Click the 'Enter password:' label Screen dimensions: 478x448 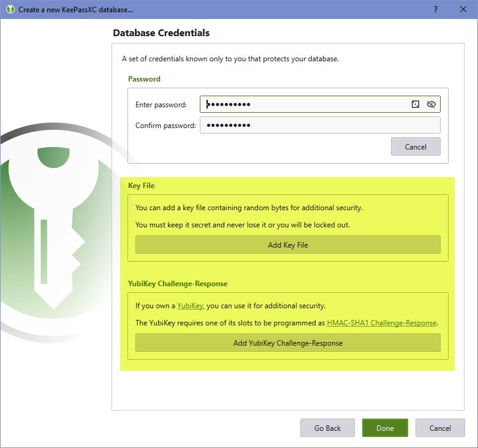161,105
